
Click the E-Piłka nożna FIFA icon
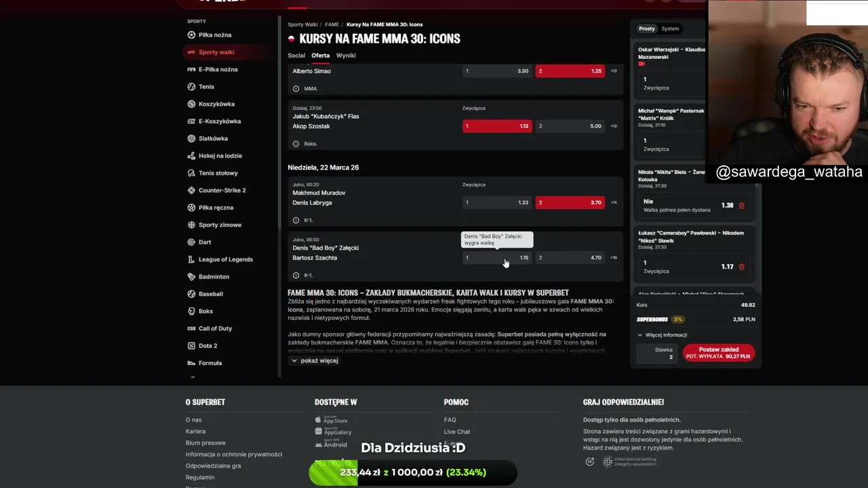[x=191, y=70]
